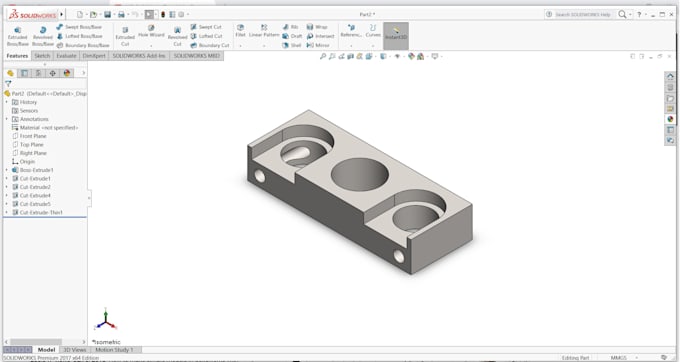Expand the Annotations tree node
The height and width of the screenshot is (362, 680).
[x=7, y=119]
